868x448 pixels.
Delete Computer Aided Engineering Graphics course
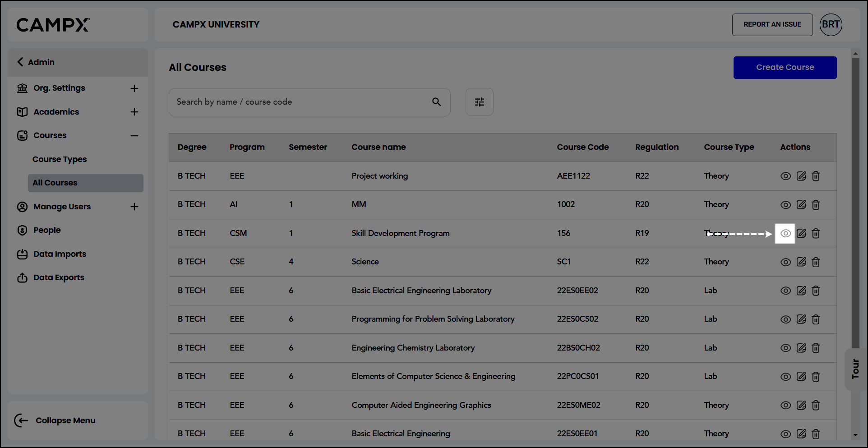click(x=816, y=405)
